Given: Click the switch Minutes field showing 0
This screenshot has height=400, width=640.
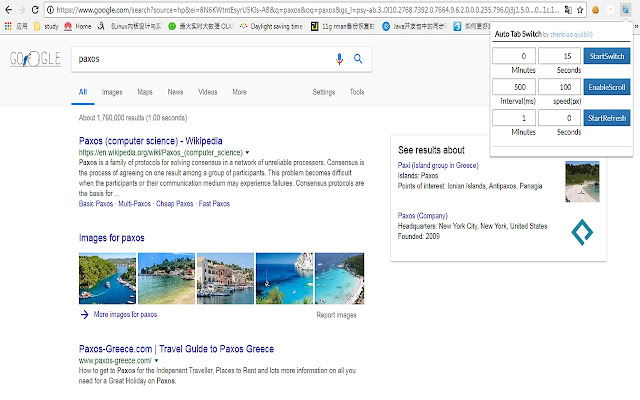Looking at the screenshot, I should click(x=514, y=56).
